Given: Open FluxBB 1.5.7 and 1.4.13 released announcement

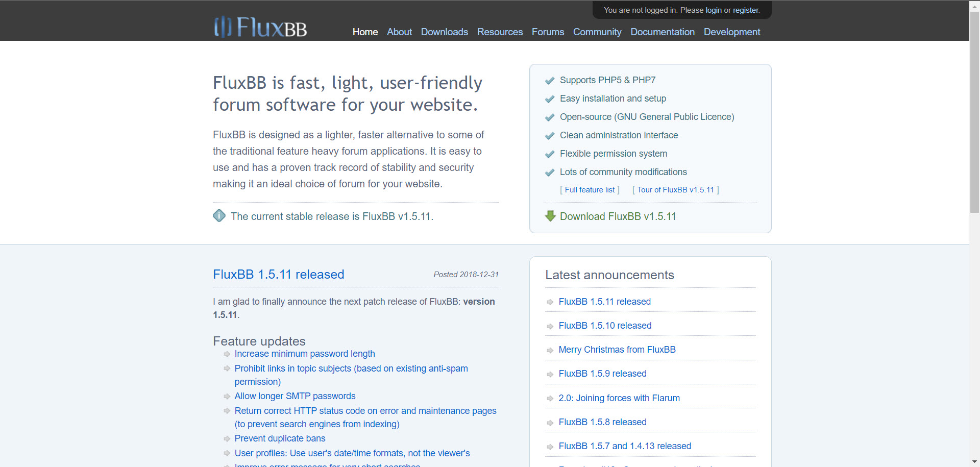Looking at the screenshot, I should 625,446.
